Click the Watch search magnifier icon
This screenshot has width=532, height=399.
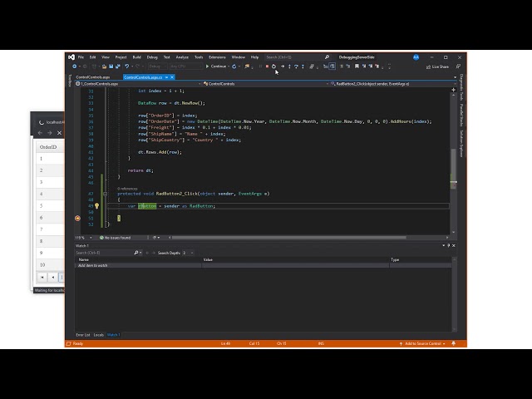coord(135,253)
